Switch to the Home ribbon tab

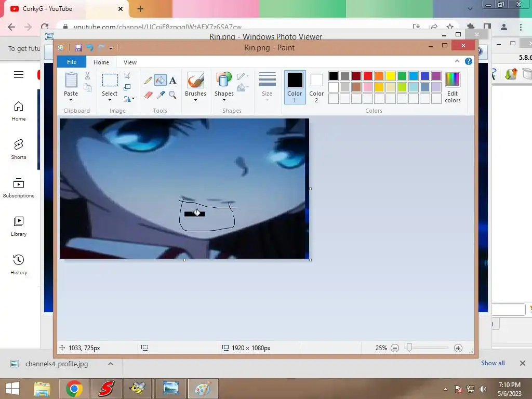[101, 62]
